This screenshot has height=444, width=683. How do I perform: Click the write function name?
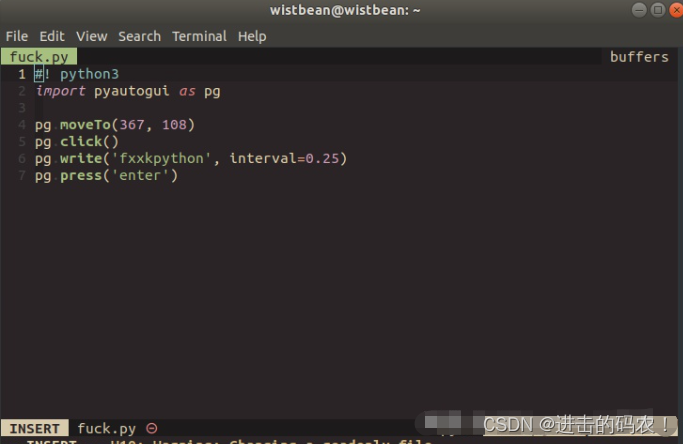(x=81, y=159)
